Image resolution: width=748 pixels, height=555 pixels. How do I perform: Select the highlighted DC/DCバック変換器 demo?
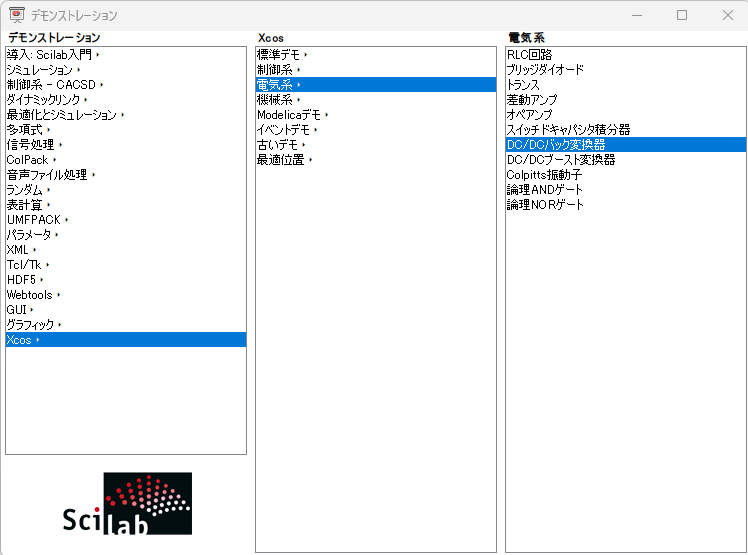(x=626, y=145)
